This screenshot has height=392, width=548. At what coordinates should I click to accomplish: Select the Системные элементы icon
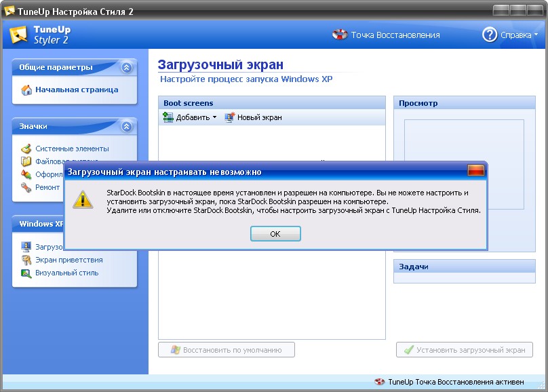pyautogui.click(x=26, y=149)
